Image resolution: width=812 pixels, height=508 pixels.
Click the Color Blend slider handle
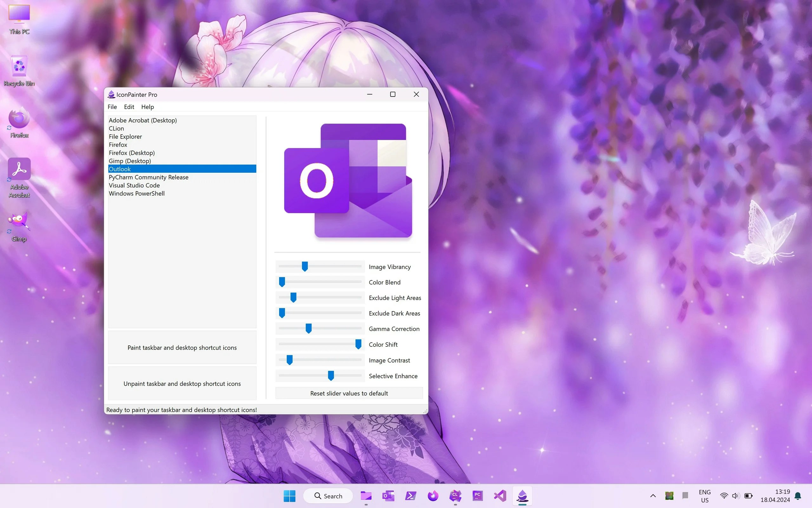282,282
